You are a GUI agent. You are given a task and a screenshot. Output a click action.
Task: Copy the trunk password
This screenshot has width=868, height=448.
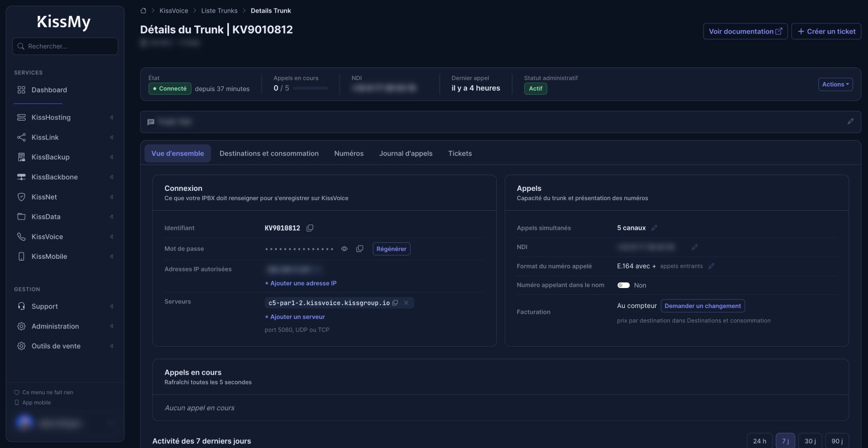360,249
